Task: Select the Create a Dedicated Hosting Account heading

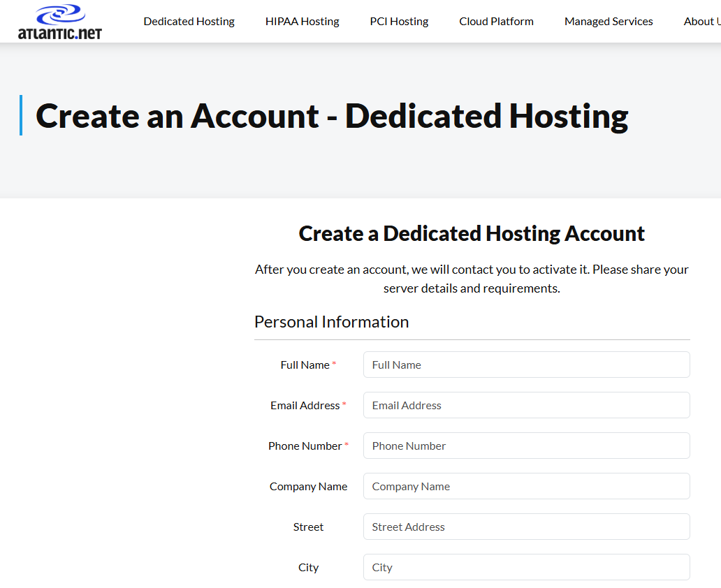Action: (472, 233)
